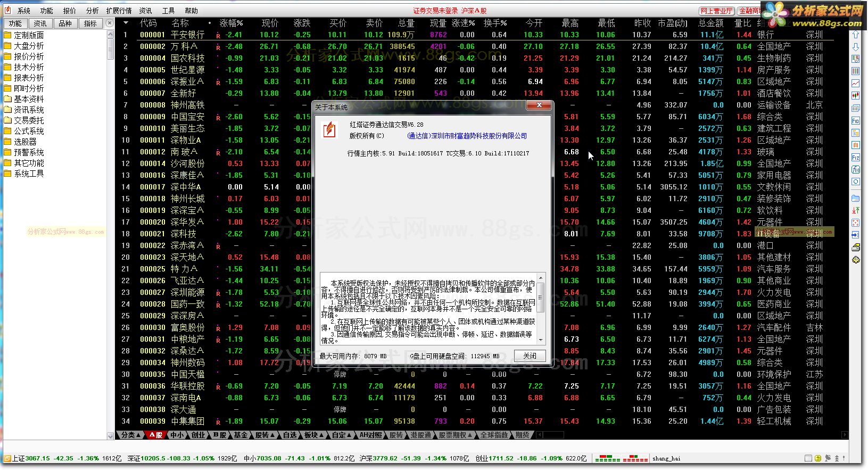The width and height of the screenshot is (868, 470).
Task: Open the 工具 menu
Action: point(168,11)
